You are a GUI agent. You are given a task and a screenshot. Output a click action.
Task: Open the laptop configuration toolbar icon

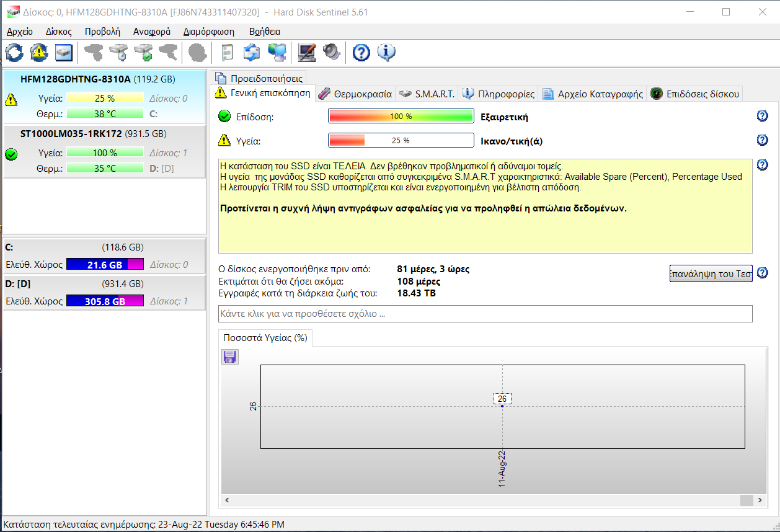(x=307, y=53)
